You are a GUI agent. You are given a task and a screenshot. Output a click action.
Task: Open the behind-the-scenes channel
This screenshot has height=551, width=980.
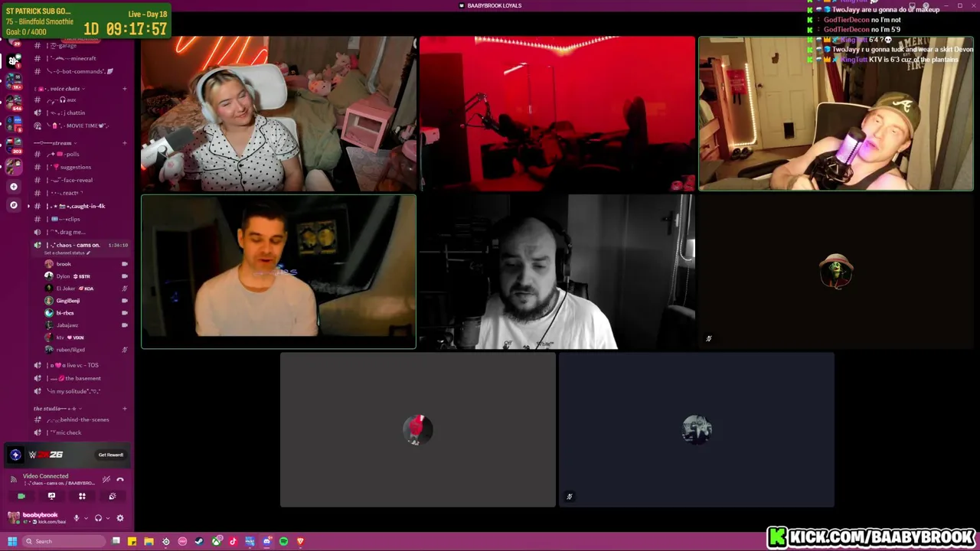point(80,419)
